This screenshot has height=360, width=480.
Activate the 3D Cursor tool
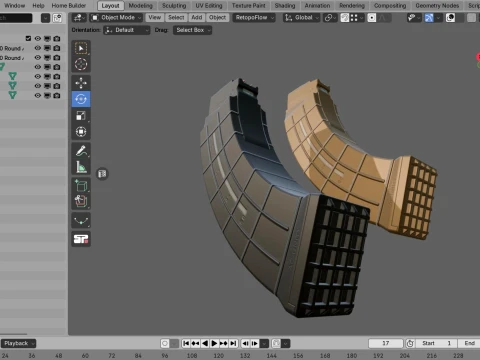pos(81,64)
